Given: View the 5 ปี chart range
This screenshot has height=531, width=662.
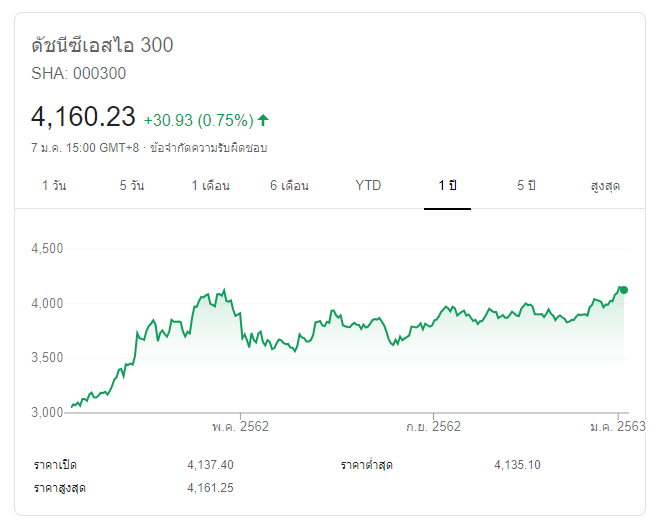Looking at the screenshot, I should tap(526, 186).
